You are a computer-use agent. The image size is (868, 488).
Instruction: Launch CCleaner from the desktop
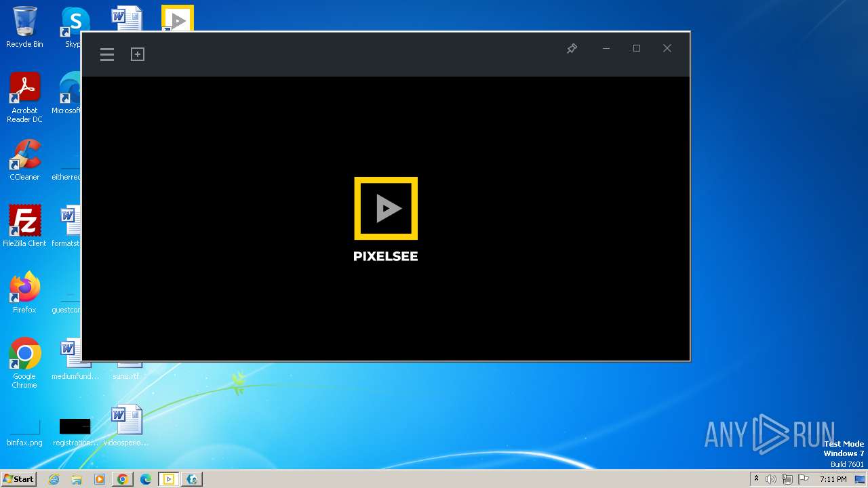tap(24, 160)
